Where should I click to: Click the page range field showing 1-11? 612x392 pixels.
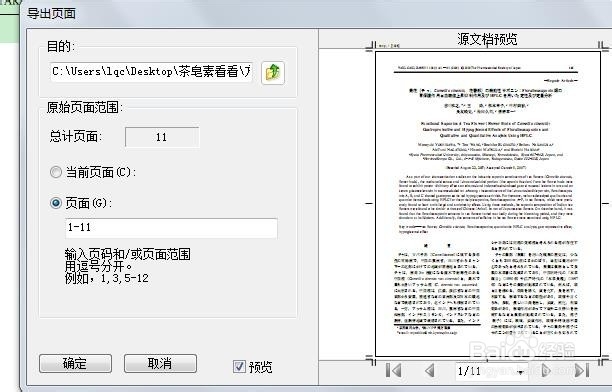pos(171,228)
